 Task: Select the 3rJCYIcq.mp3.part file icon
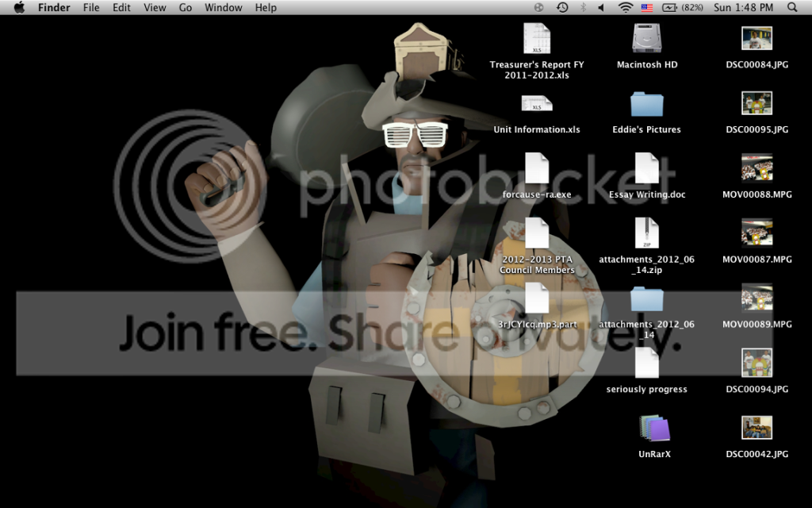pos(537,298)
